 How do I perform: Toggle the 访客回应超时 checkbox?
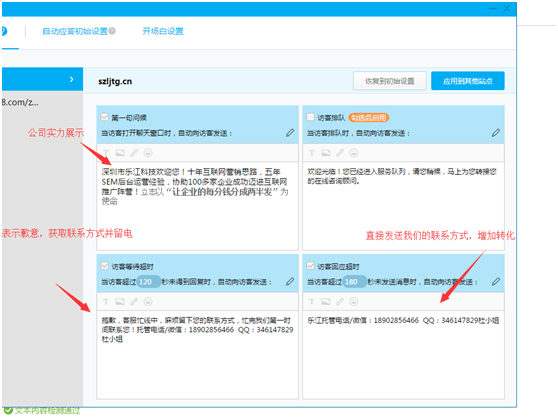pyautogui.click(x=311, y=266)
